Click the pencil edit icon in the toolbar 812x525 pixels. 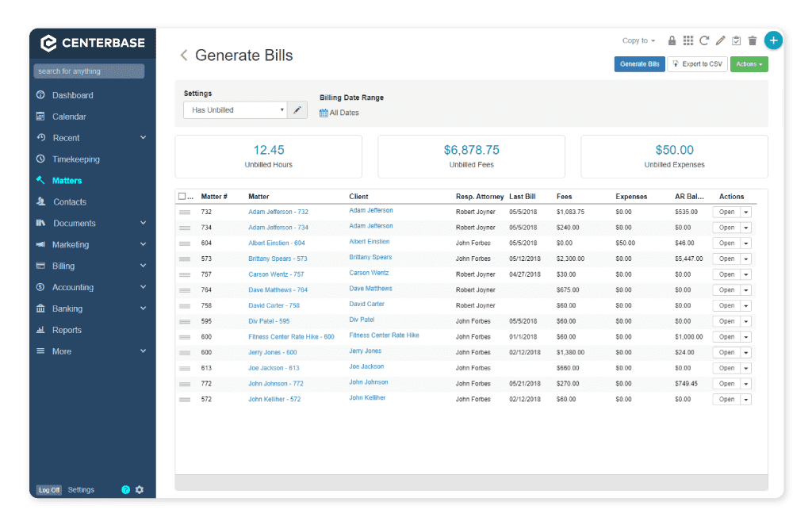point(720,40)
